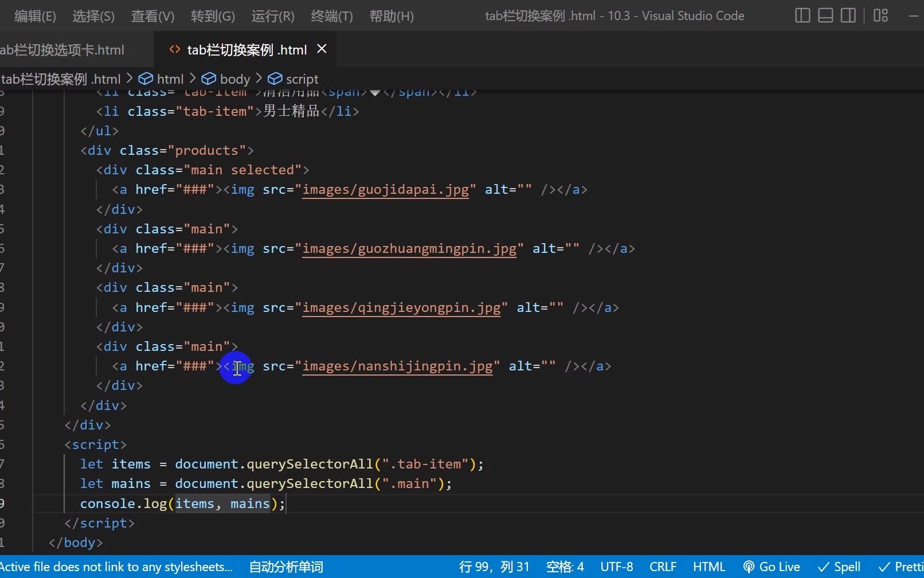This screenshot has height=578, width=924.
Task: Click 男士精品 list item text
Action: (291, 111)
